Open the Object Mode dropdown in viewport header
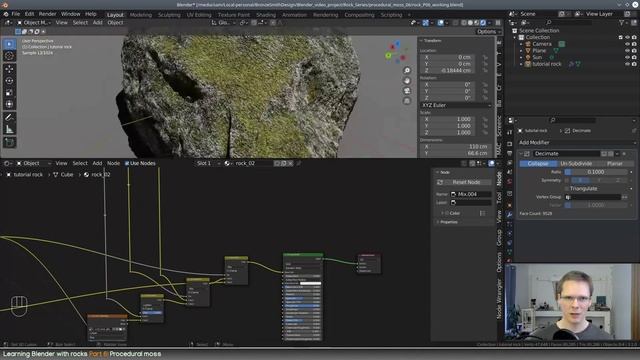 pos(34,22)
